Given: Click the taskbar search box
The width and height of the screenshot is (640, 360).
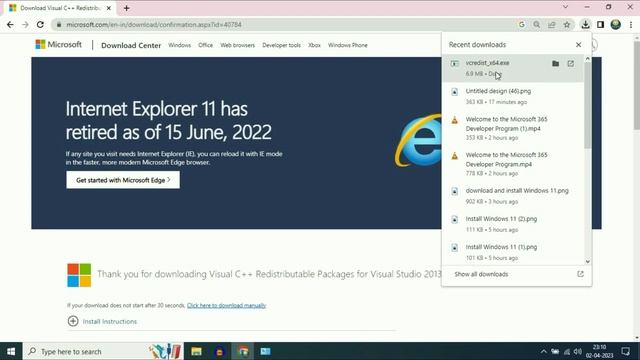Looking at the screenshot, I should tap(103, 351).
